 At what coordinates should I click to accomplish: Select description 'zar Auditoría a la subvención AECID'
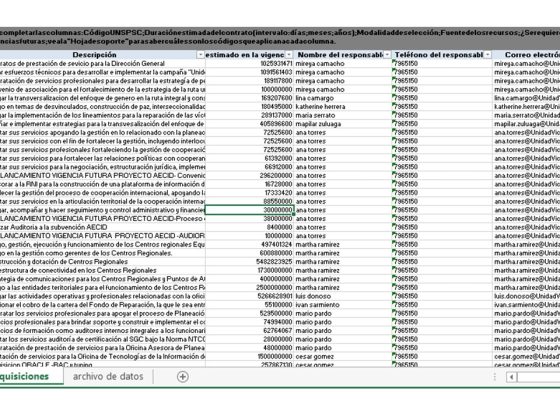[x=102, y=227]
